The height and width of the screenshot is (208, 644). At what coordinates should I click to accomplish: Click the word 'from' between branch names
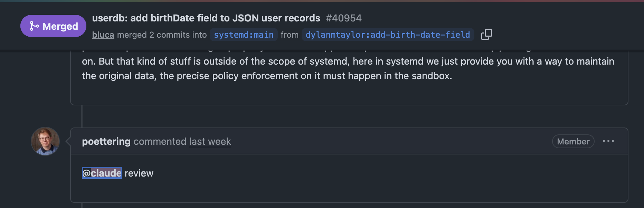coord(290,35)
